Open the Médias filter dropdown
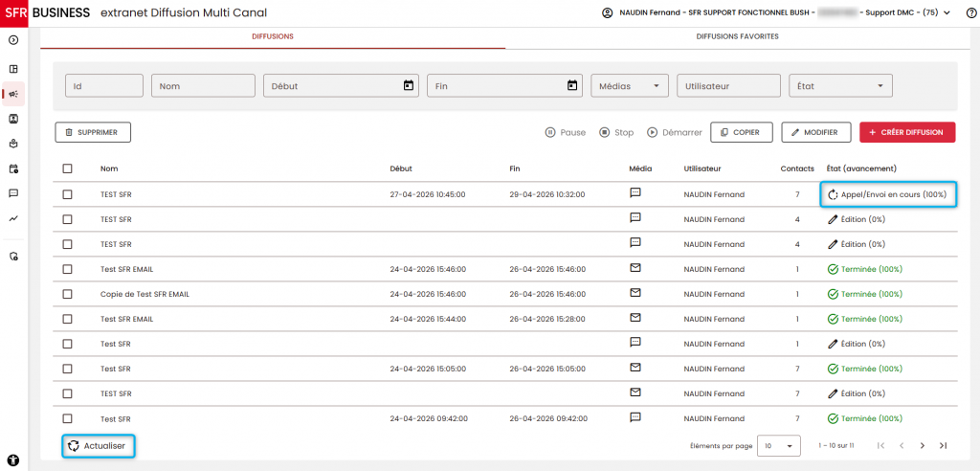This screenshot has height=471, width=980. (630, 86)
